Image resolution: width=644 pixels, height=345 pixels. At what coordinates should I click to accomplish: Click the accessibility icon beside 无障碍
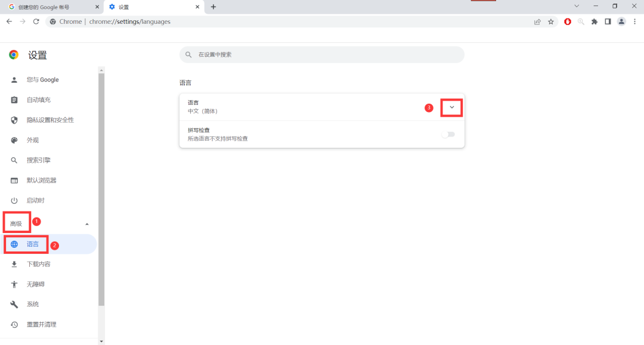(x=14, y=284)
